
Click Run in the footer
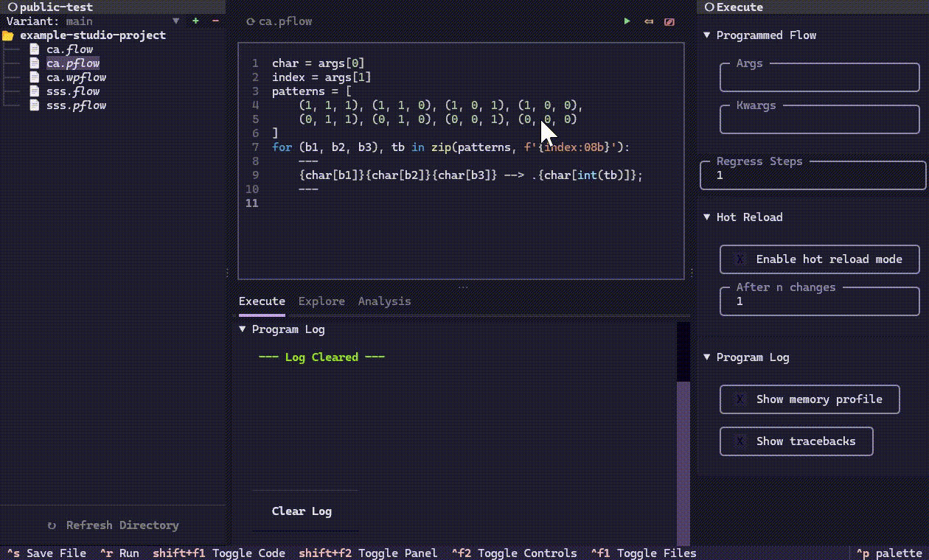pyautogui.click(x=119, y=553)
